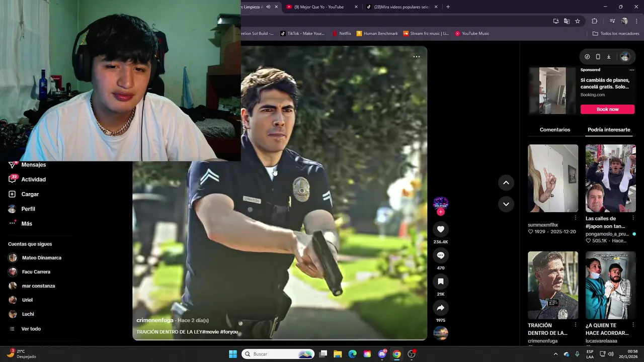644x362 pixels.
Task: Bookmark this page with the star icon
Action: click(578, 21)
